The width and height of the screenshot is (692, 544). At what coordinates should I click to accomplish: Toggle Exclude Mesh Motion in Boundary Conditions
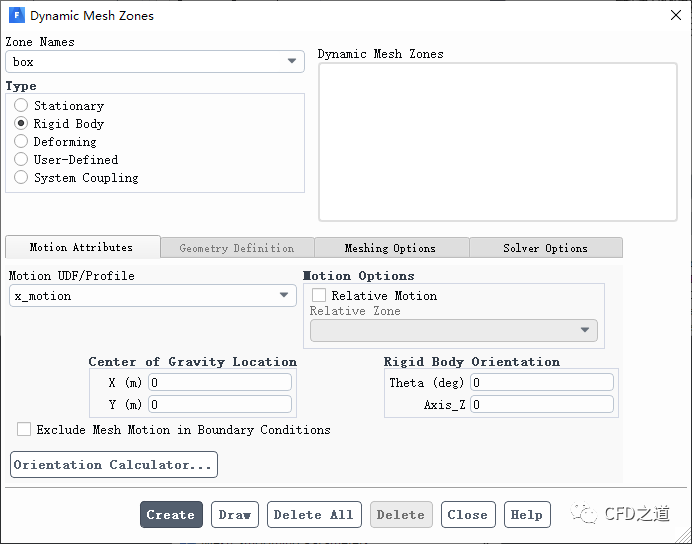coord(24,430)
